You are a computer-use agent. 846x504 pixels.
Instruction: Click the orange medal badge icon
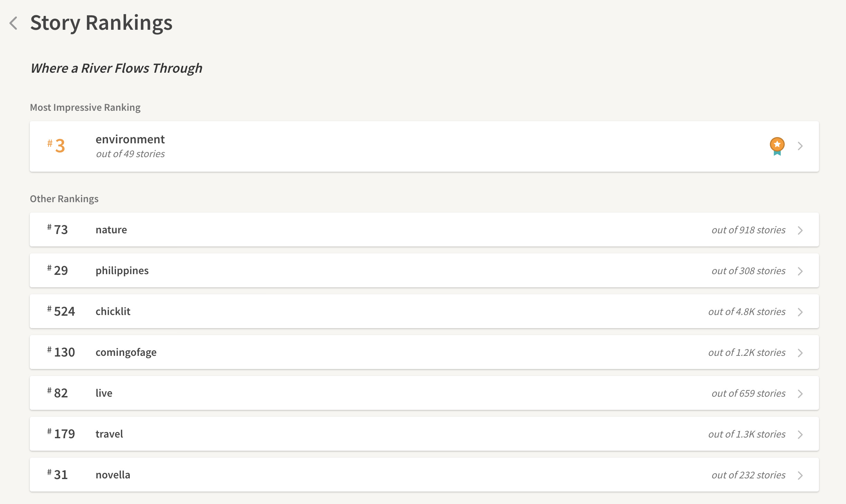click(777, 146)
